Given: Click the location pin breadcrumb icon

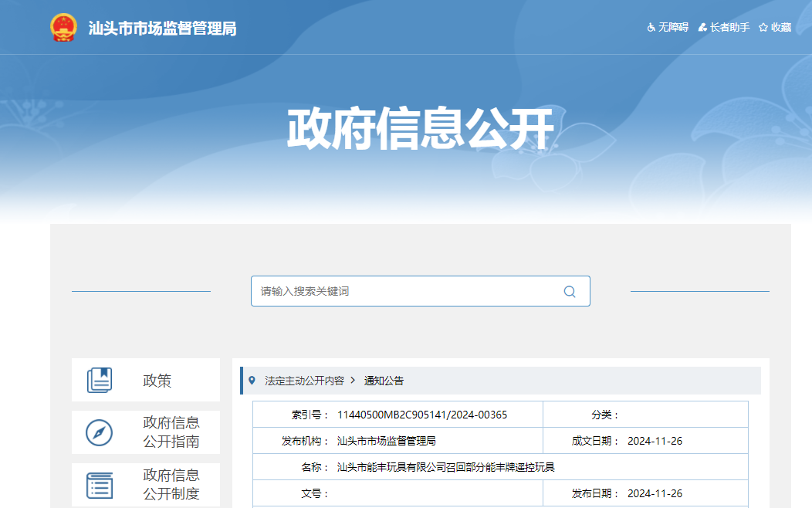Looking at the screenshot, I should tap(252, 381).
